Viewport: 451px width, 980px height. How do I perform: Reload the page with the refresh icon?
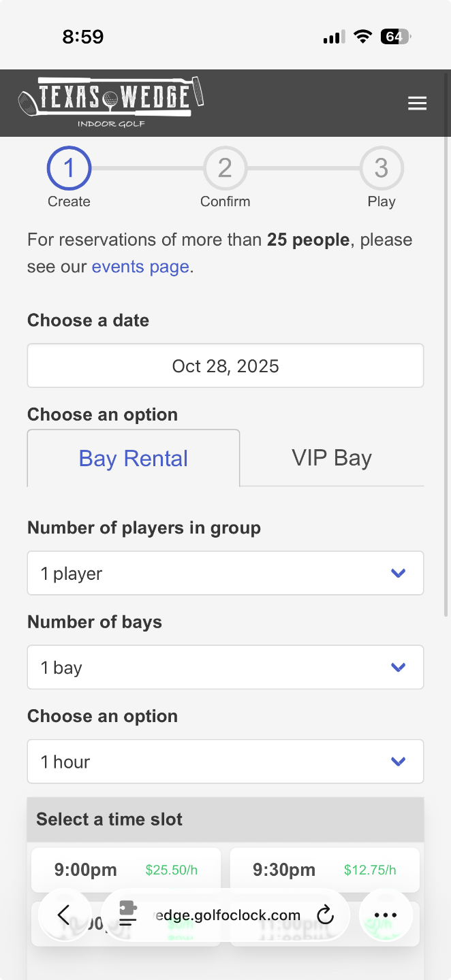tap(326, 915)
